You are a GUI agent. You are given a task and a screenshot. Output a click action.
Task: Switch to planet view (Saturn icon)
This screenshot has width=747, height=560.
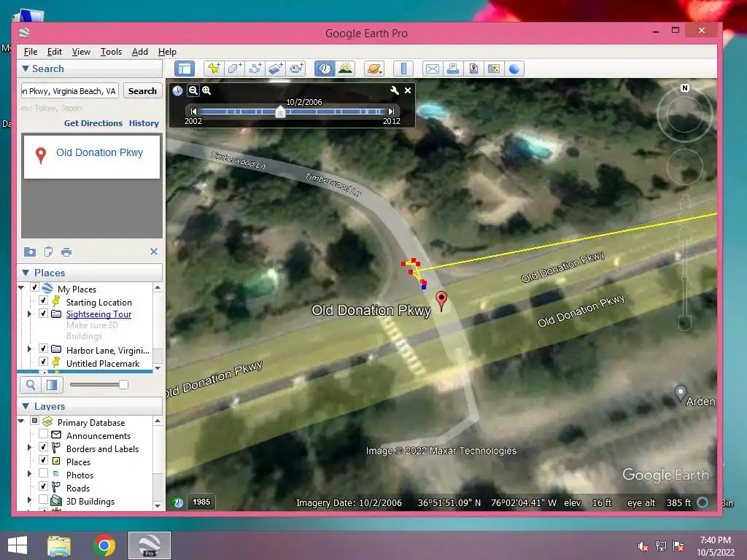374,69
